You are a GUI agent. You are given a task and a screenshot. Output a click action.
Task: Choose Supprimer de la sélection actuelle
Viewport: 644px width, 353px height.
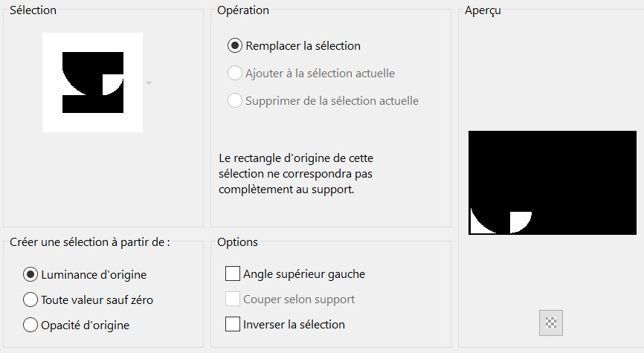point(235,100)
